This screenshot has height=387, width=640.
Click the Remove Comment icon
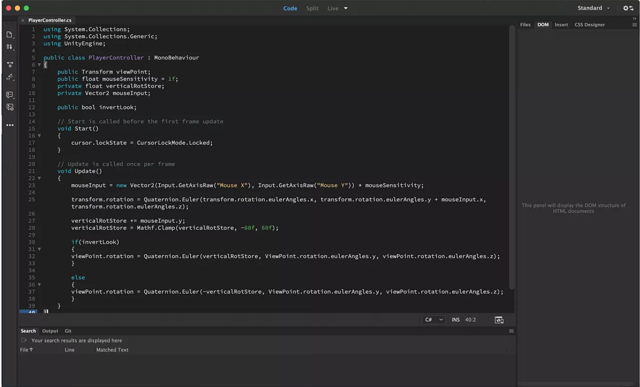[10, 107]
